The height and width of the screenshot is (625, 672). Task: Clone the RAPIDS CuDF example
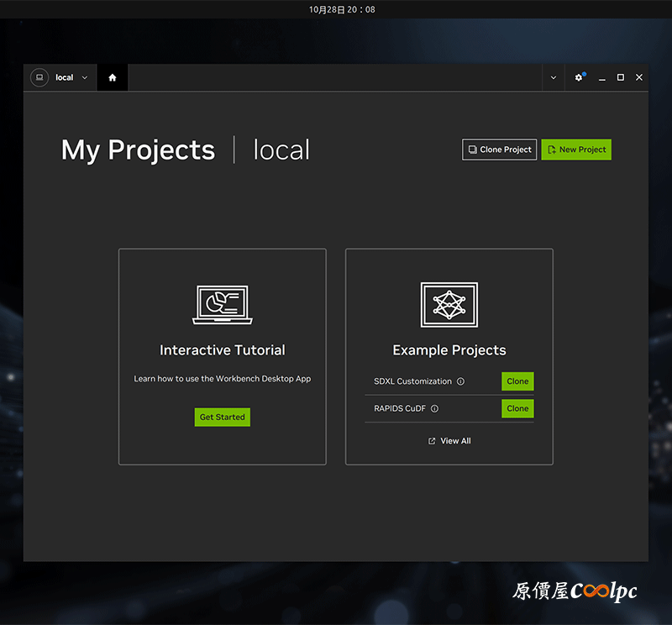pos(517,408)
